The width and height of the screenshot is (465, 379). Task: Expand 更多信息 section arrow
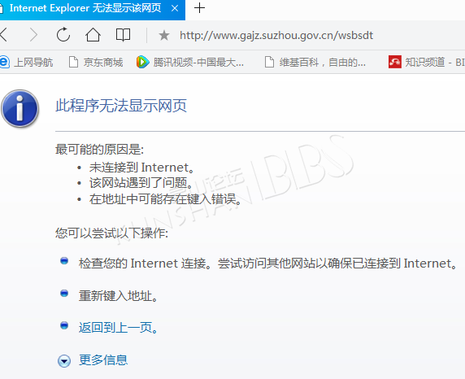tap(64, 361)
